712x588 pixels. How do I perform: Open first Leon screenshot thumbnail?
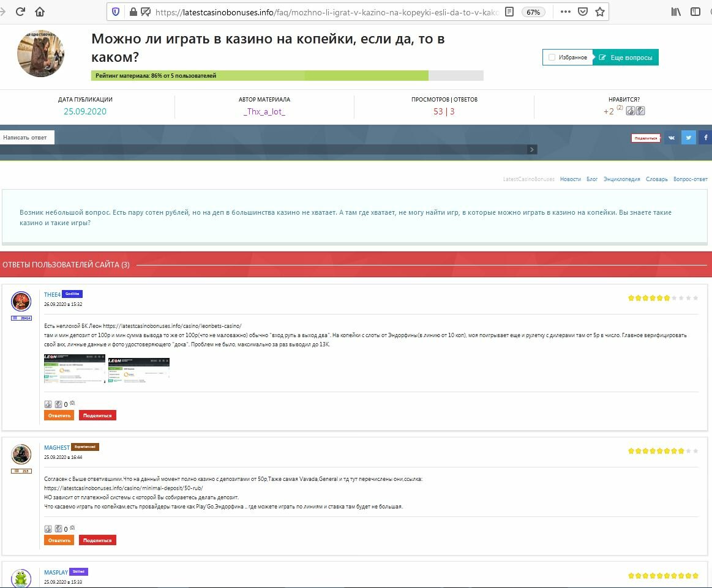[x=74, y=369]
